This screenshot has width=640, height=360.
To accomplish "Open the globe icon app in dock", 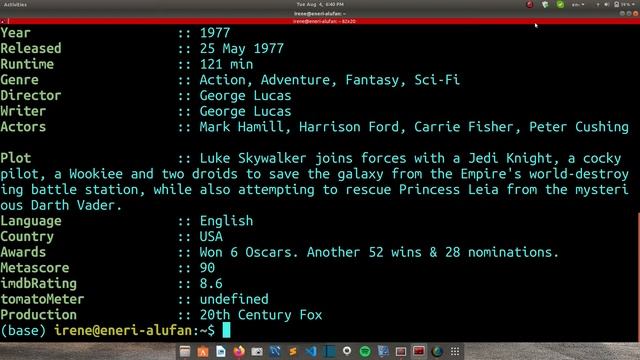I will pyautogui.click(x=437, y=351).
